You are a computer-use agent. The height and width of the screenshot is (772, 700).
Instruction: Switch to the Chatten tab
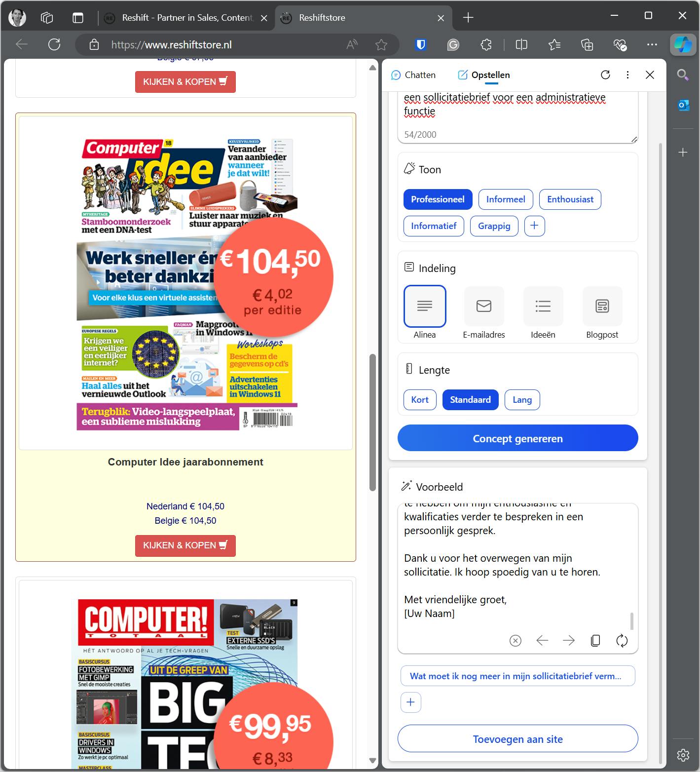pos(413,75)
